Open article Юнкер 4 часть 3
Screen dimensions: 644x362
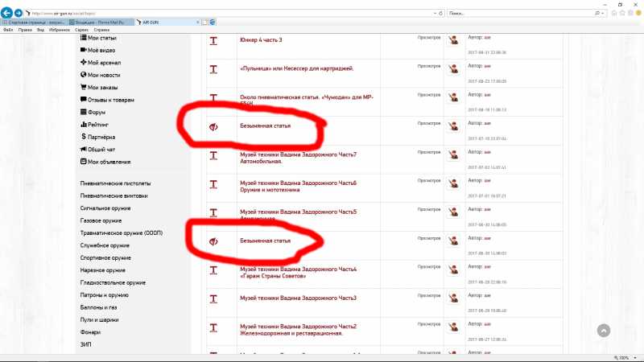click(x=261, y=39)
